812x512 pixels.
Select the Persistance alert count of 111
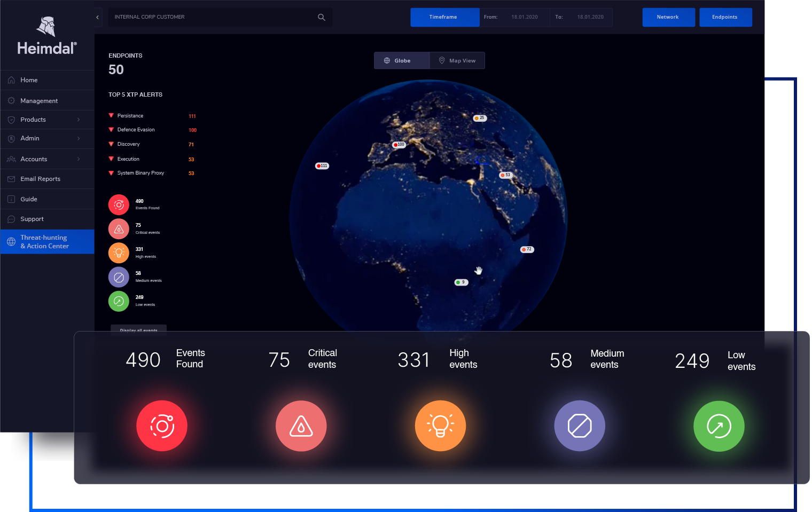[192, 116]
